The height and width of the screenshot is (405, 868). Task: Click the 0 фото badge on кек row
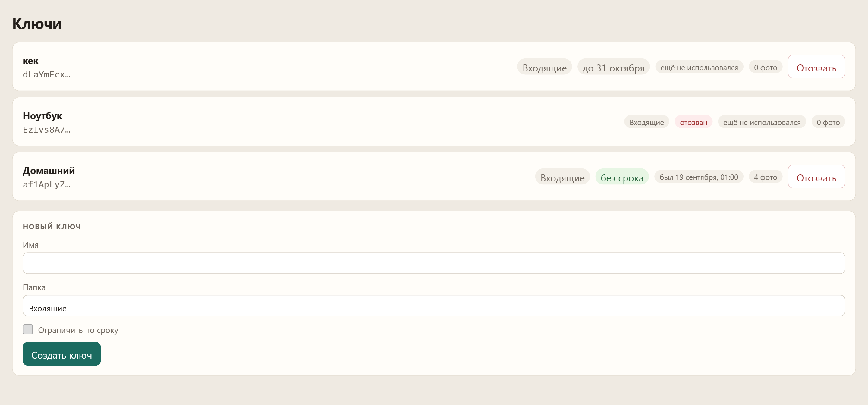pyautogui.click(x=765, y=67)
